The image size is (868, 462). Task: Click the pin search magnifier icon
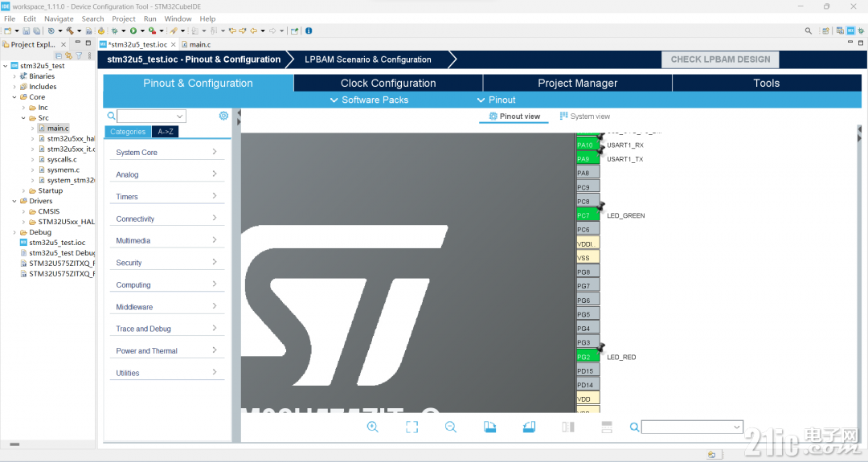[x=634, y=427]
